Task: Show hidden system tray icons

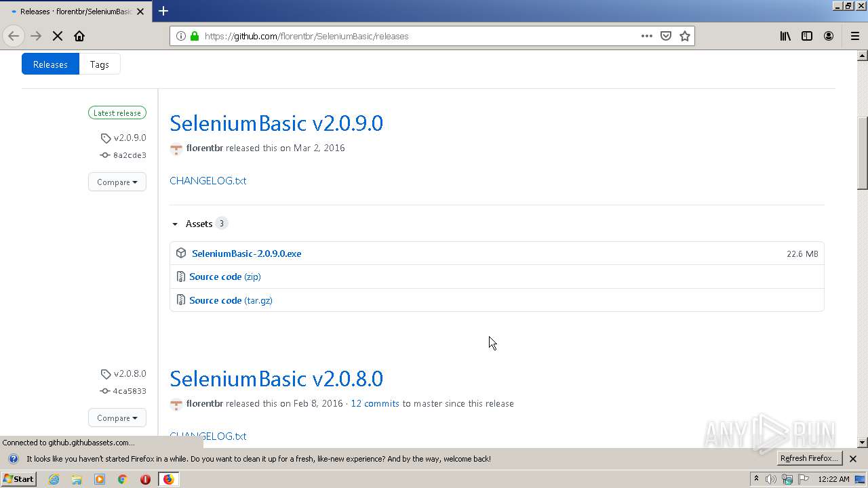Action: [x=756, y=479]
